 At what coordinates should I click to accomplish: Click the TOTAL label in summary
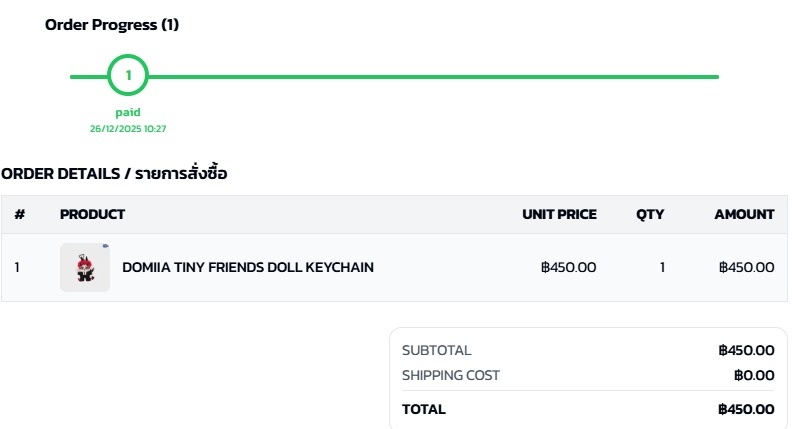424,409
